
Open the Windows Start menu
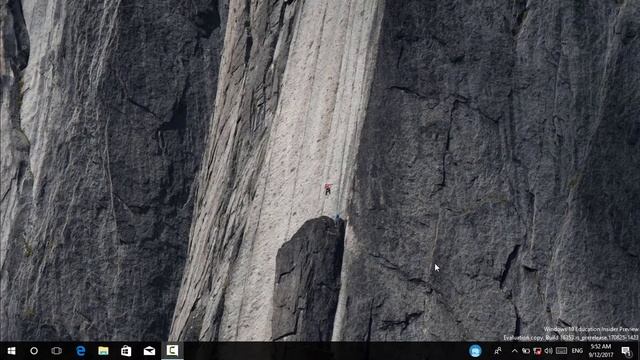[11, 351]
